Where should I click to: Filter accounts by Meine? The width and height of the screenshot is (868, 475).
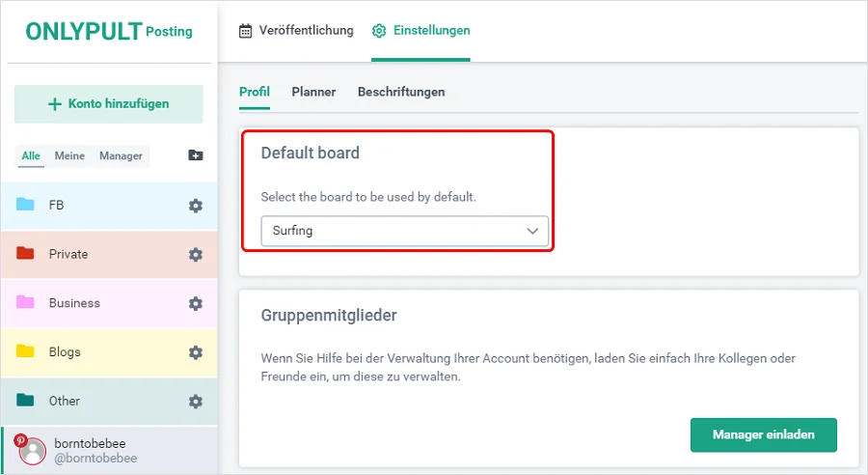point(69,155)
